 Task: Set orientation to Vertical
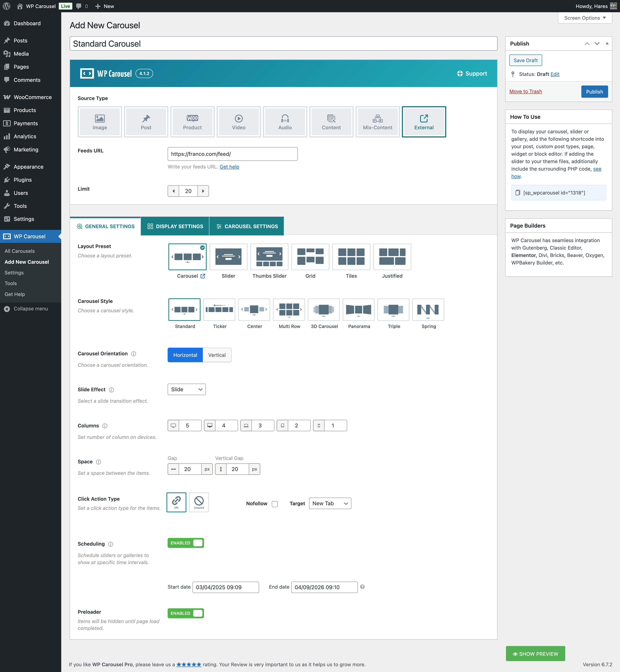[x=217, y=355]
